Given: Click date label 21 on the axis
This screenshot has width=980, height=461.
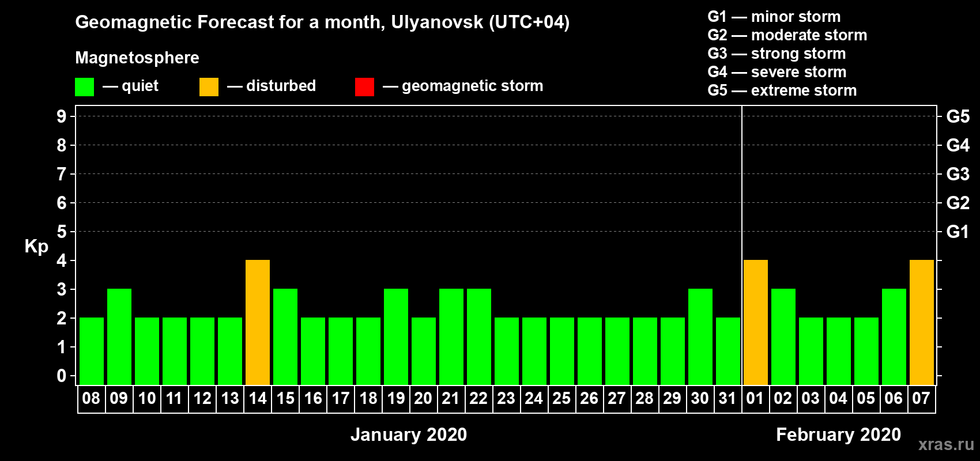Looking at the screenshot, I should (x=451, y=398).
